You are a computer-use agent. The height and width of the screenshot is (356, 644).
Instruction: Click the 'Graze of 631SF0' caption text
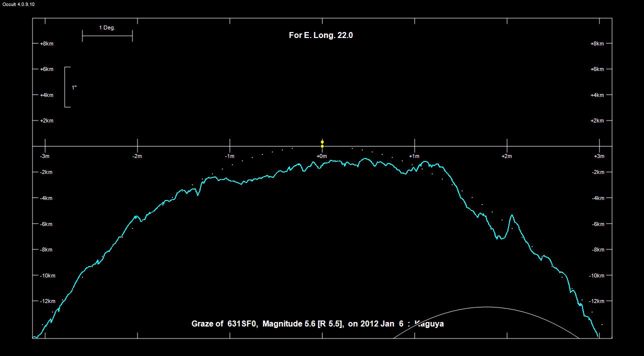pos(224,323)
